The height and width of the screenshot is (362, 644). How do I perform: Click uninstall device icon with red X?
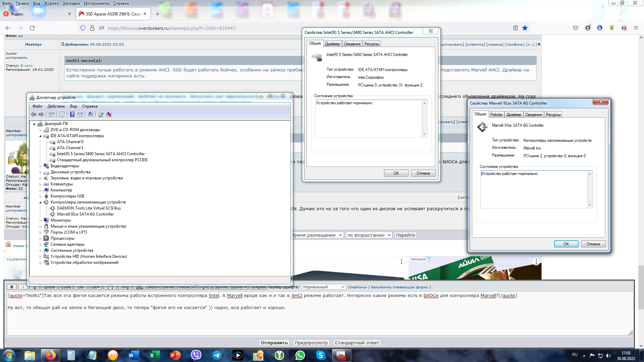click(x=109, y=115)
